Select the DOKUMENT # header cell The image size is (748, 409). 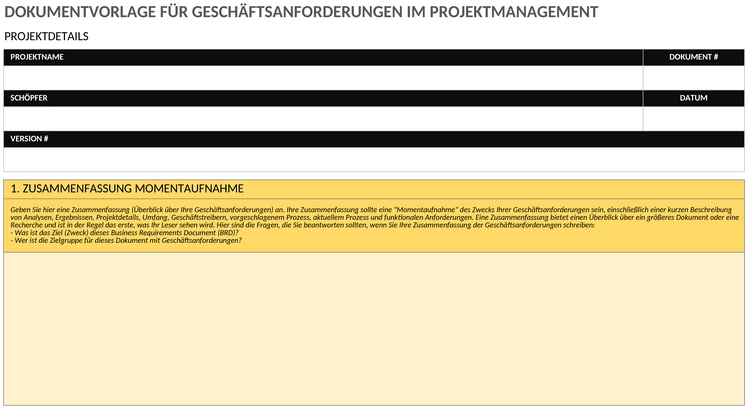694,57
